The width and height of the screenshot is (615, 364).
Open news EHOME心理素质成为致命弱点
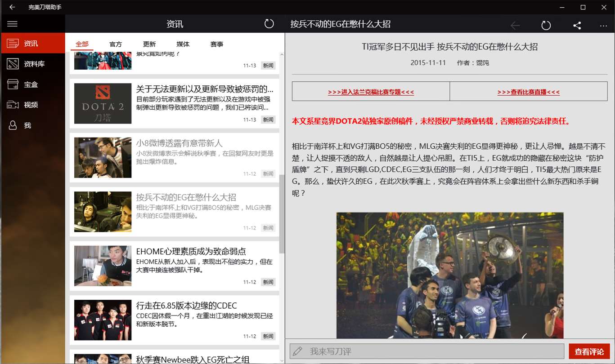175,266
